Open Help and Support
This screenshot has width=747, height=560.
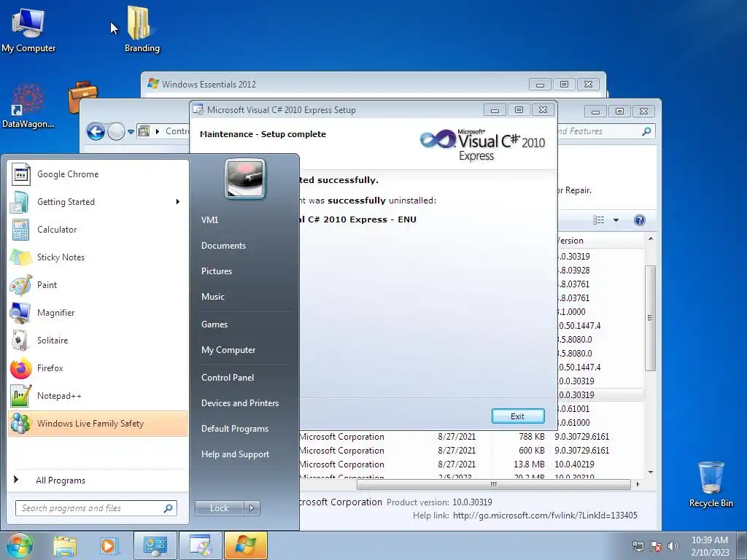click(x=235, y=454)
